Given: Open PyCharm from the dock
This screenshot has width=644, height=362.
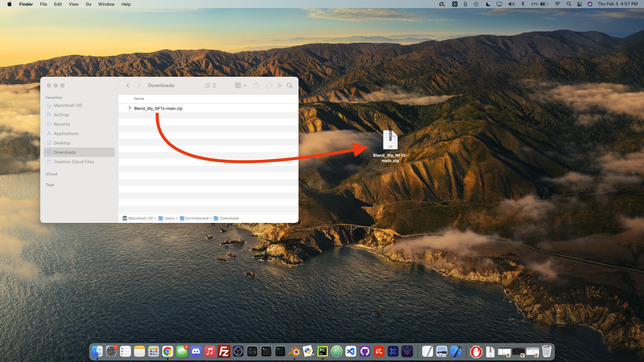Looking at the screenshot, I should [322, 351].
